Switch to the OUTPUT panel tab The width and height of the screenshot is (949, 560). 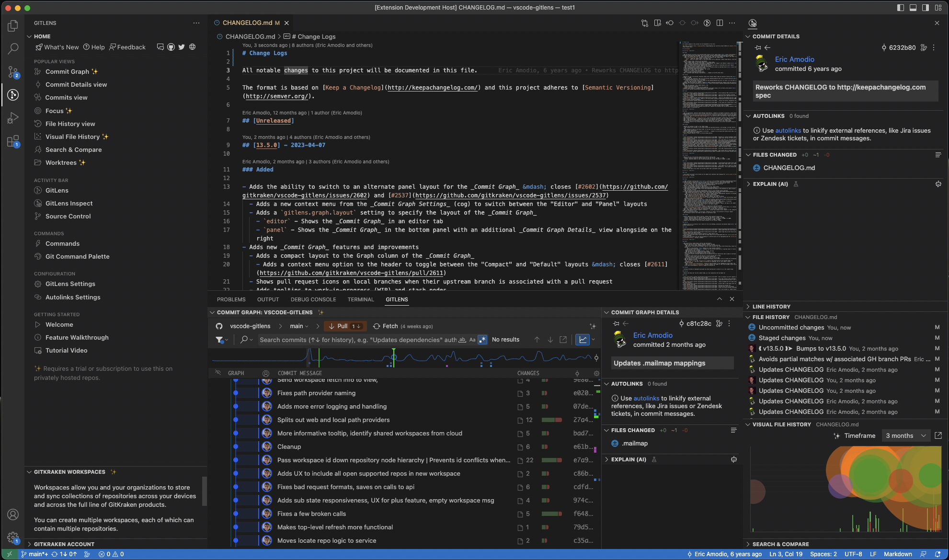(x=268, y=299)
